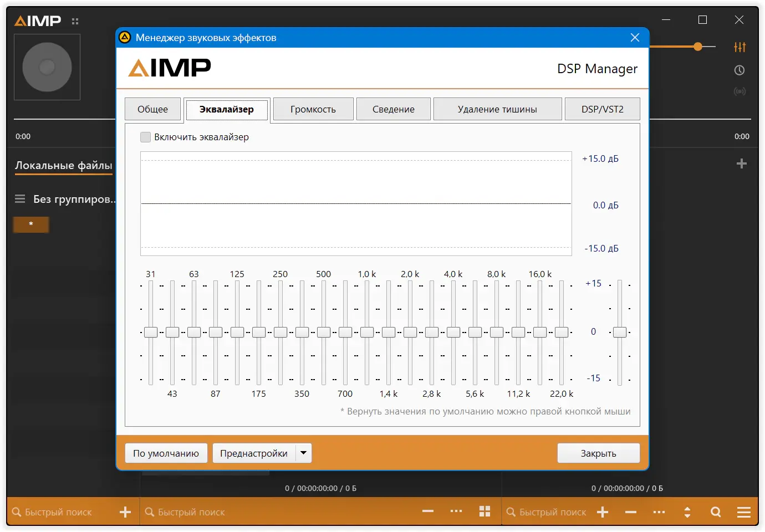Enable the Включить эквалайзер checkbox
765x532 pixels.
coord(146,137)
